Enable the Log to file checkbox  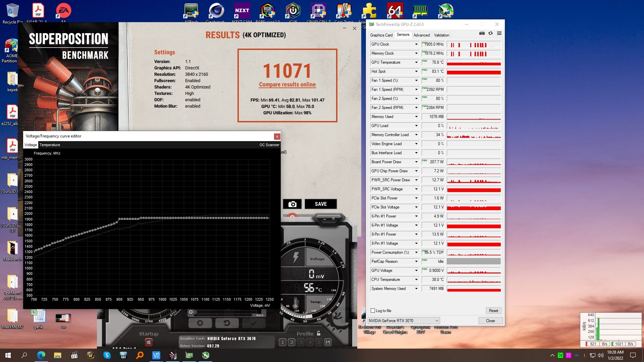click(373, 311)
